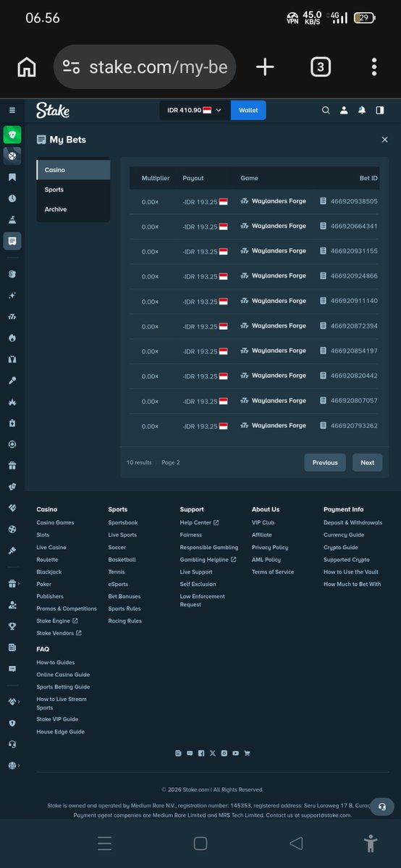This screenshot has height=868, width=401.
Task: Tap the stake.com address bar
Action: pos(145,67)
